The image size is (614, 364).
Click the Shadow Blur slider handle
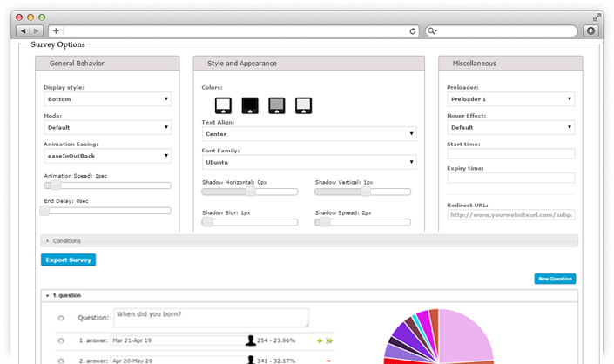pyautogui.click(x=207, y=222)
